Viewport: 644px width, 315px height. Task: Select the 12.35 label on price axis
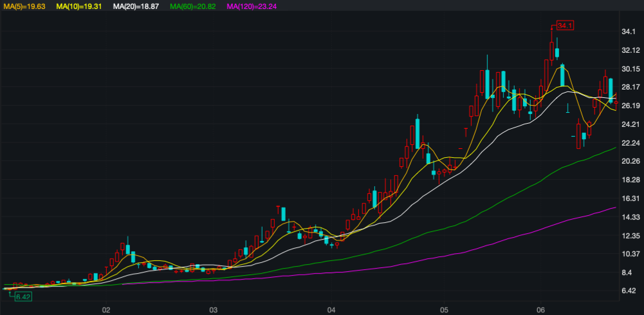[x=630, y=236]
